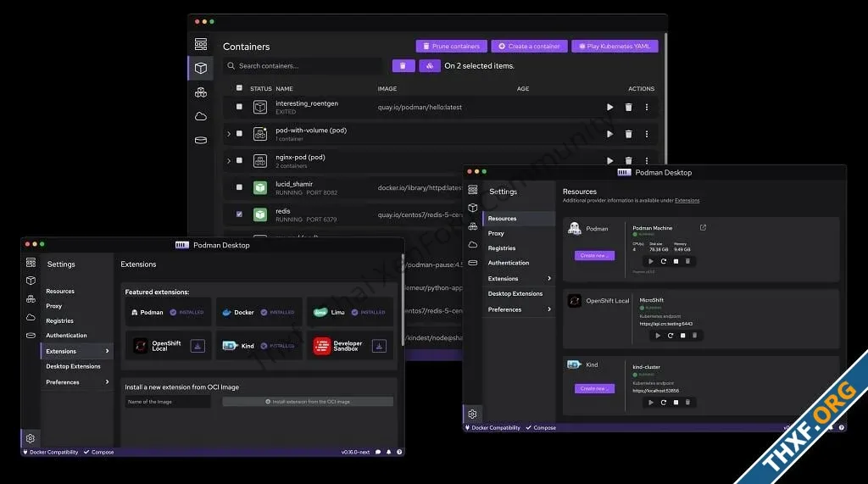
Task: Open Dashboard icon in Containers window sidebar
Action: point(200,44)
